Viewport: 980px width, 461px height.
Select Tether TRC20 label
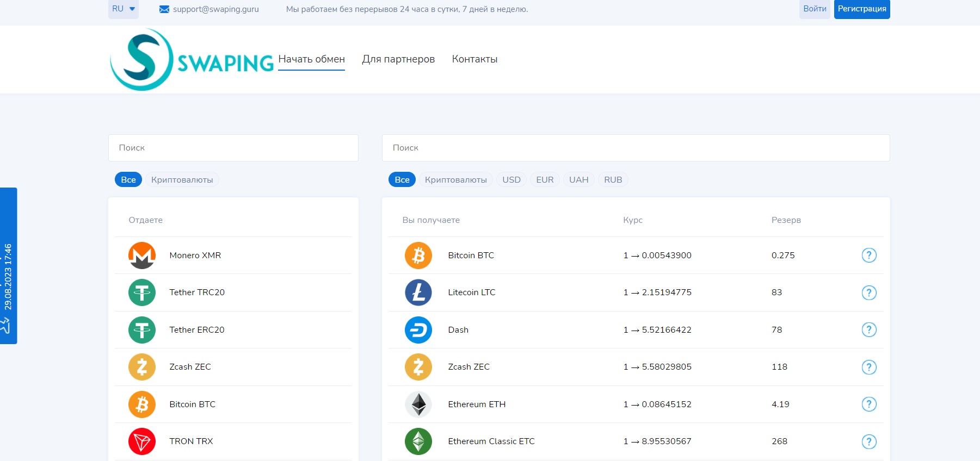[x=197, y=292]
